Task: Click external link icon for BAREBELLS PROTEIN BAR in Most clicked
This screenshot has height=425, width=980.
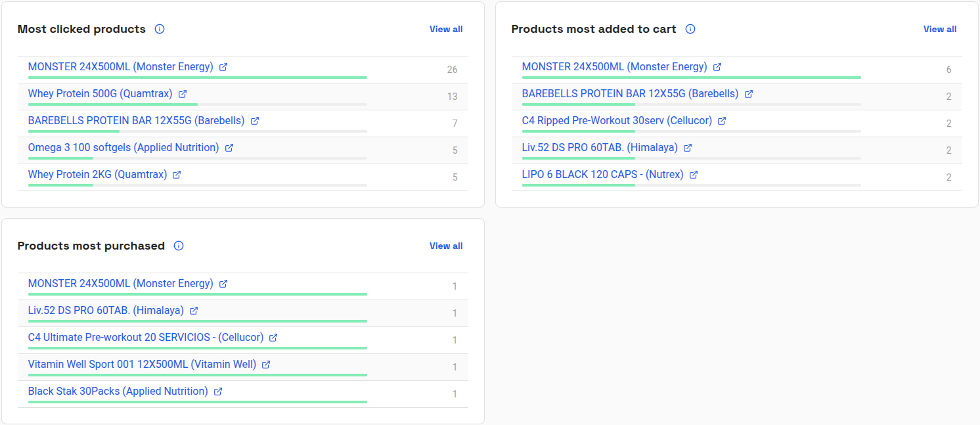Action: [255, 121]
